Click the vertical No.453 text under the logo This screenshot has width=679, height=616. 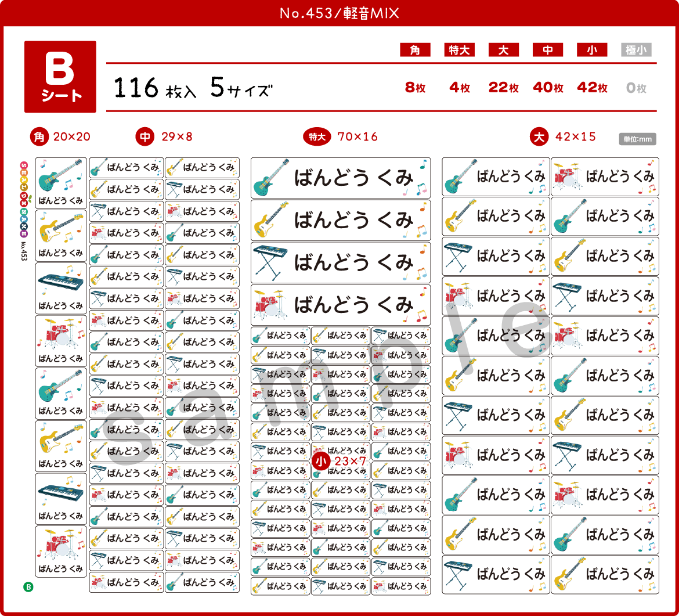click(x=24, y=251)
